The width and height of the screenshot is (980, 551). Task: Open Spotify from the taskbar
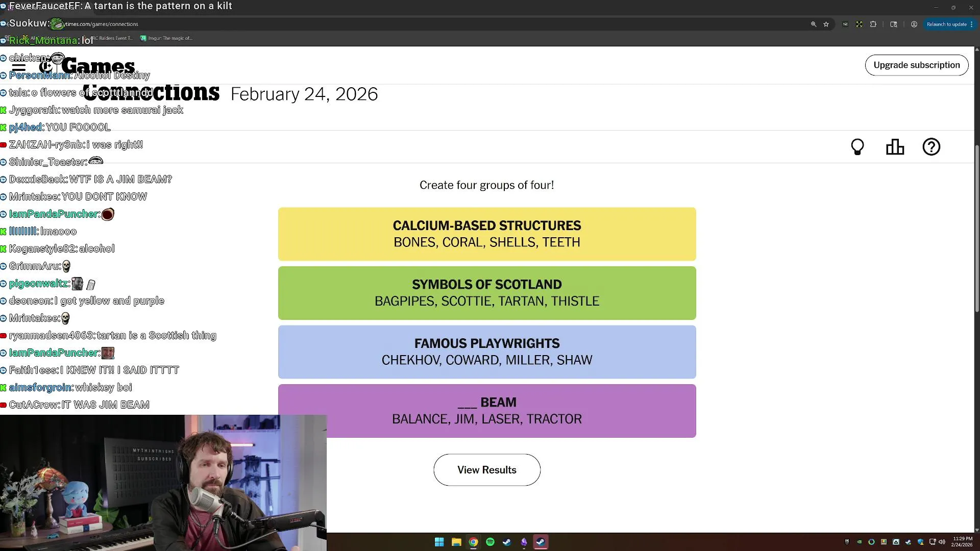tap(490, 542)
